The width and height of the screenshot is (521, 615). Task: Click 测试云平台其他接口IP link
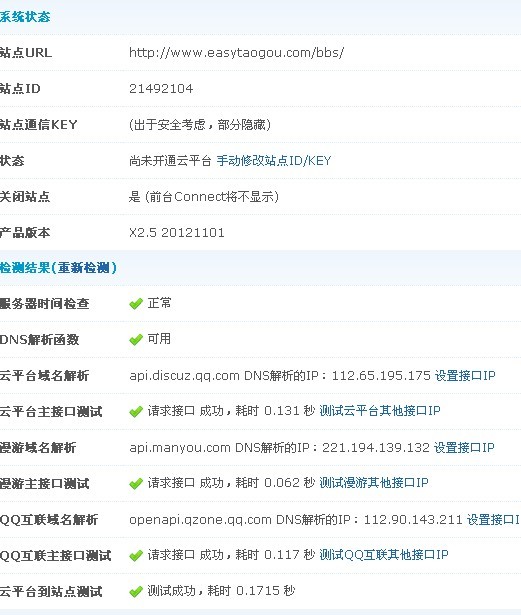point(380,411)
